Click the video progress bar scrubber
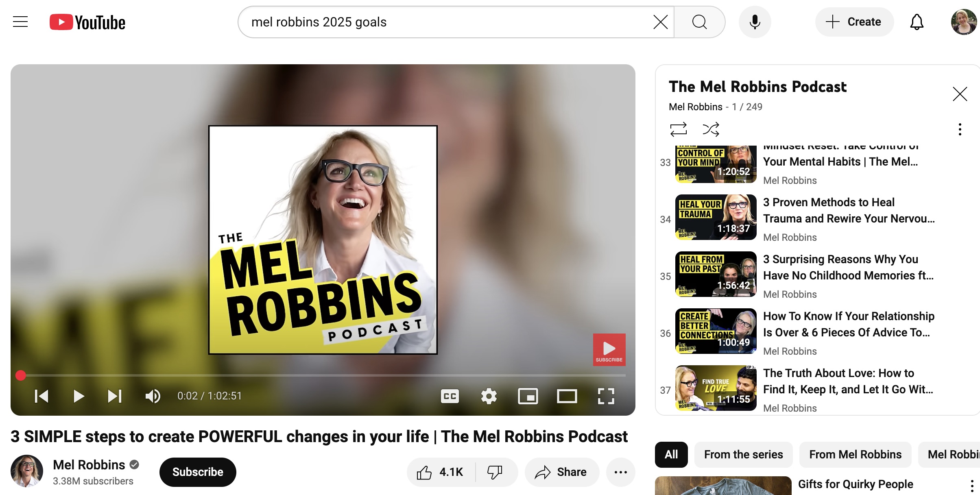This screenshot has height=495, width=980. (21, 375)
